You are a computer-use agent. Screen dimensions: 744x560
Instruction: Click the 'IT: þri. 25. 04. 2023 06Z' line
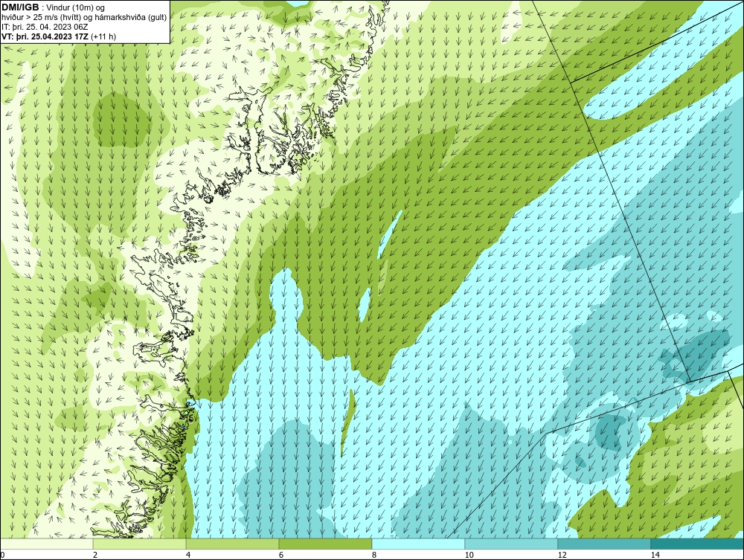click(45, 27)
